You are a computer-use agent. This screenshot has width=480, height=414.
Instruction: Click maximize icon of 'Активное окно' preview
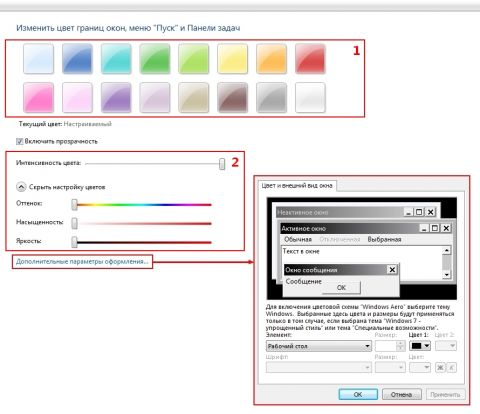tap(435, 228)
